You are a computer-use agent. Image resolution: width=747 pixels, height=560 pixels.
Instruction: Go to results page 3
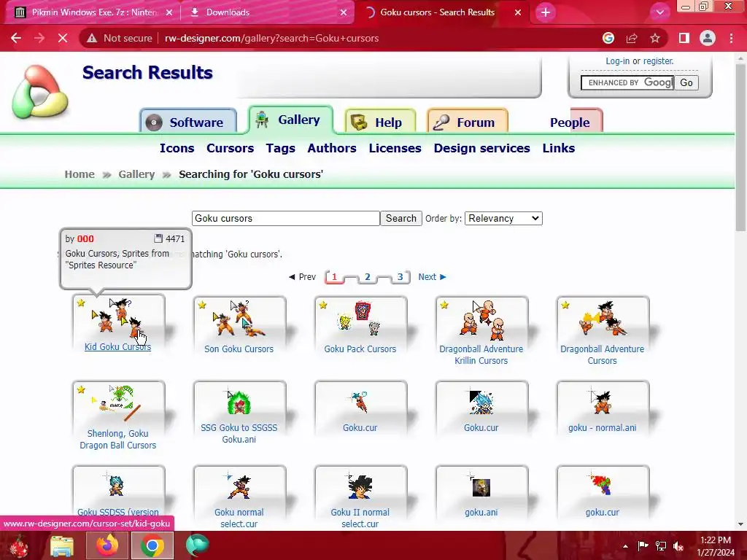coord(400,276)
